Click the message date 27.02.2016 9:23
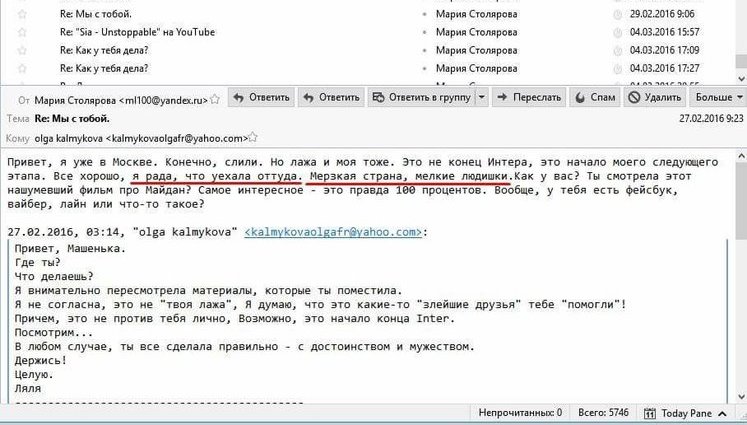Viewport: 747px width, 425px height. 711,118
